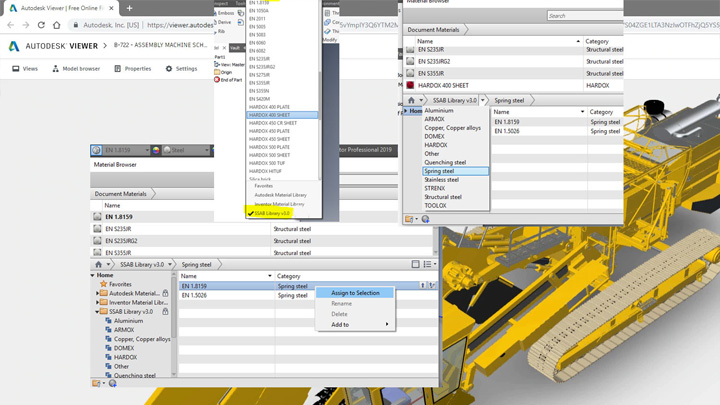Switch to the Vault tab
The image size is (720, 405).
point(235,48)
